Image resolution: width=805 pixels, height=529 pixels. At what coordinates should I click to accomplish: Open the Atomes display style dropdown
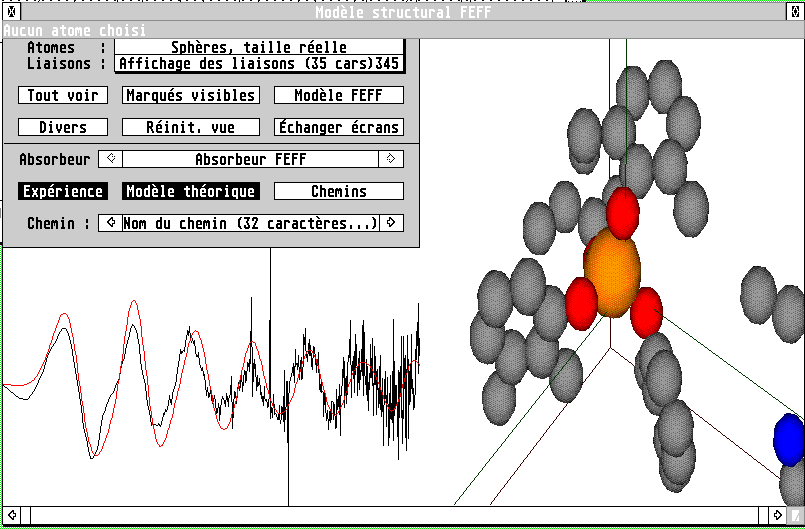259,47
